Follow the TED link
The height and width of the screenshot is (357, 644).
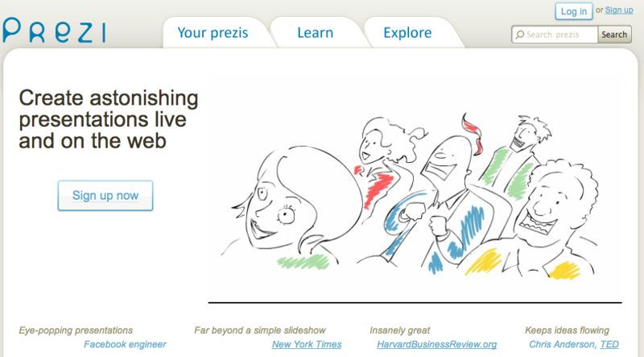click(609, 344)
